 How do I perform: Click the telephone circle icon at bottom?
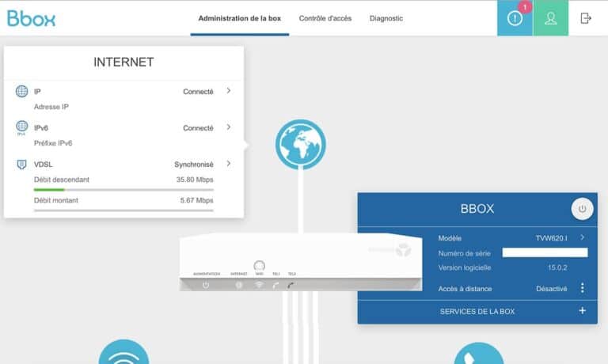[478, 354]
